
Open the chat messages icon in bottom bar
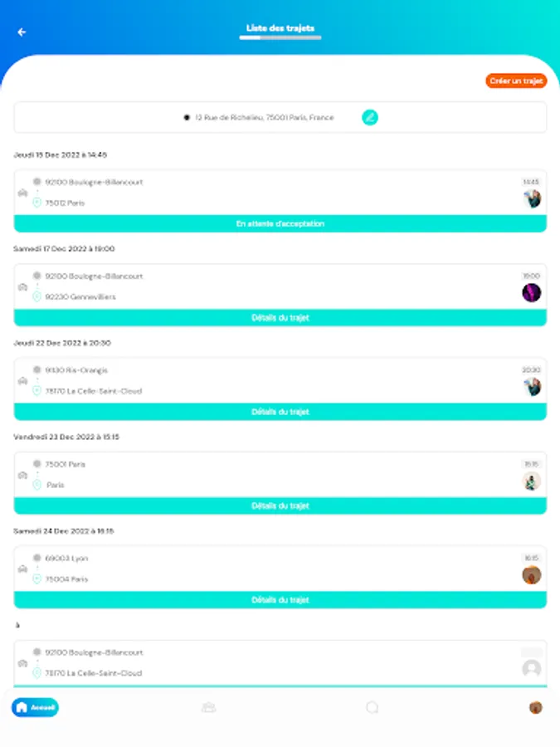click(x=373, y=707)
